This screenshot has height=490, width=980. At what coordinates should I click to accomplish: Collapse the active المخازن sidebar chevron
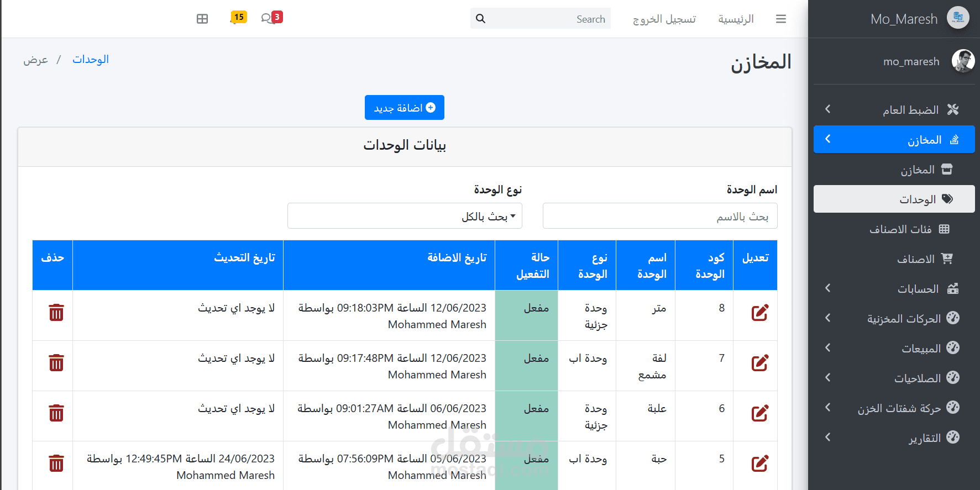click(x=827, y=139)
